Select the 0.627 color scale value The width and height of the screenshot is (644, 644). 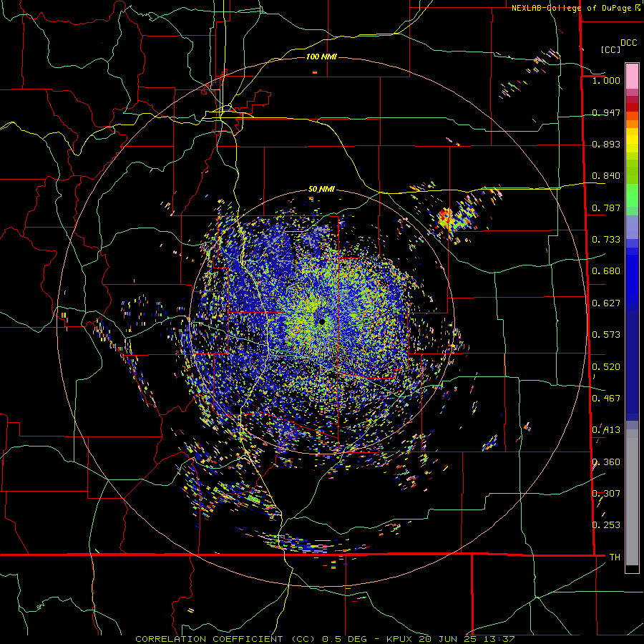coord(606,303)
